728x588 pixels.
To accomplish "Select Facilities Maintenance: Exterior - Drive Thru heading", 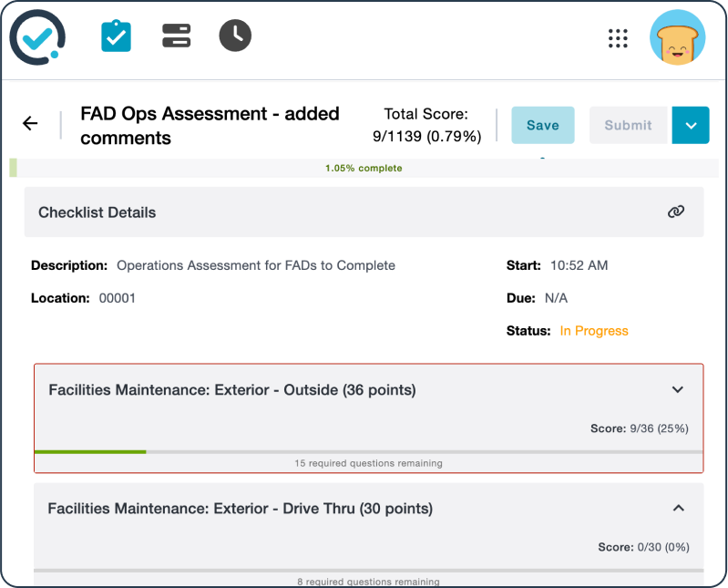I will [x=240, y=509].
